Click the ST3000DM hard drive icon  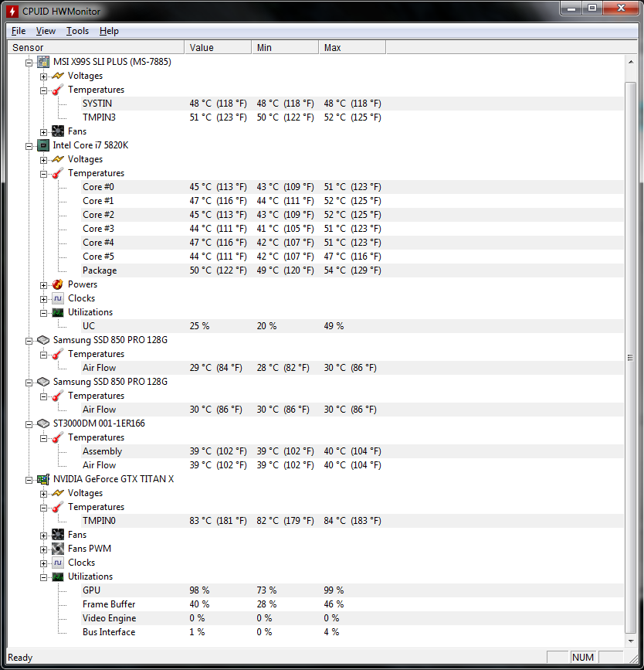tap(43, 423)
